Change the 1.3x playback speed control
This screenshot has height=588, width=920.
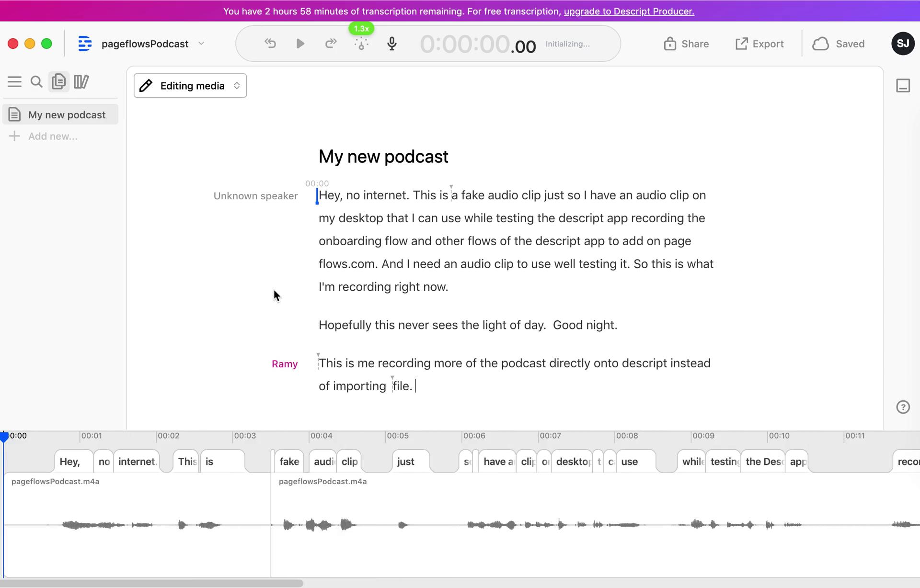(361, 29)
